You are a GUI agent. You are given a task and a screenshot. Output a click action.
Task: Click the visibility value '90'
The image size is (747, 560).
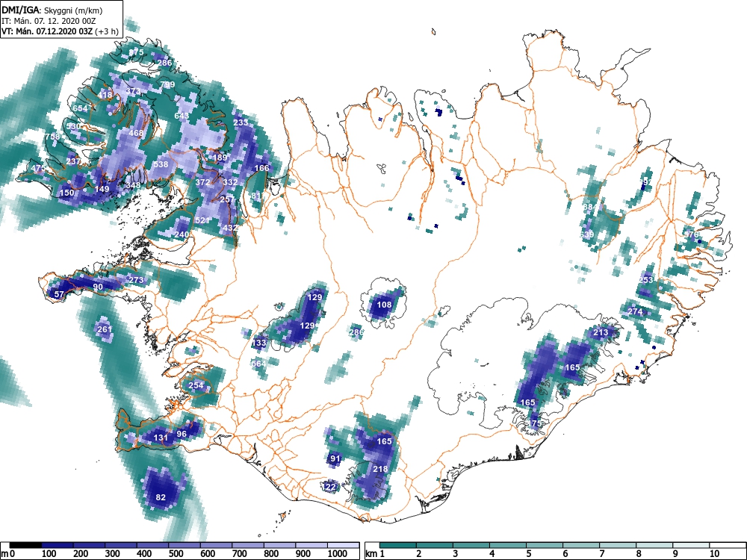click(x=98, y=287)
